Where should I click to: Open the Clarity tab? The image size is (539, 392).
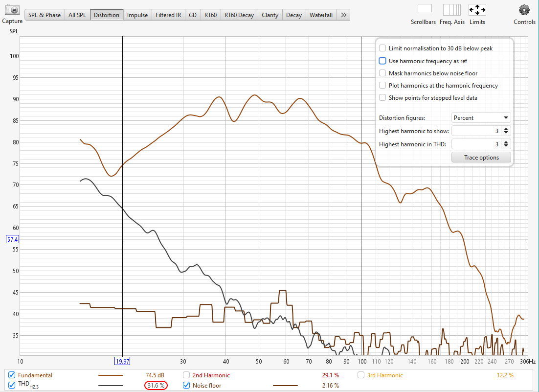point(270,15)
